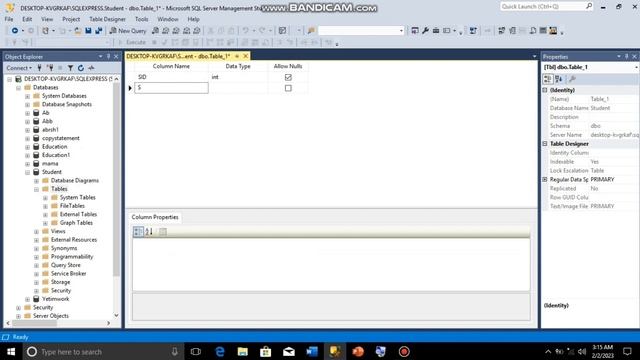Select the Yetimwork database
The width and height of the screenshot is (640, 360).
[56, 299]
